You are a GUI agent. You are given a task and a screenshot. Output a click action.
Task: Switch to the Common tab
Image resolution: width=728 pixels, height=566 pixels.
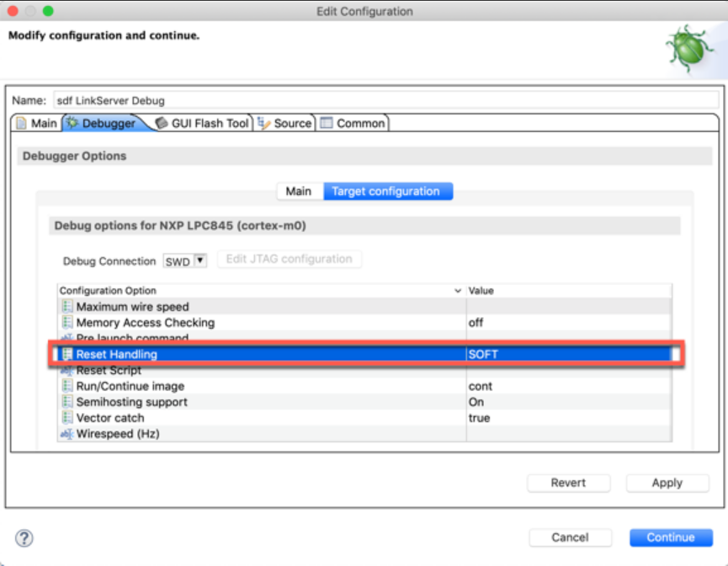coord(352,124)
